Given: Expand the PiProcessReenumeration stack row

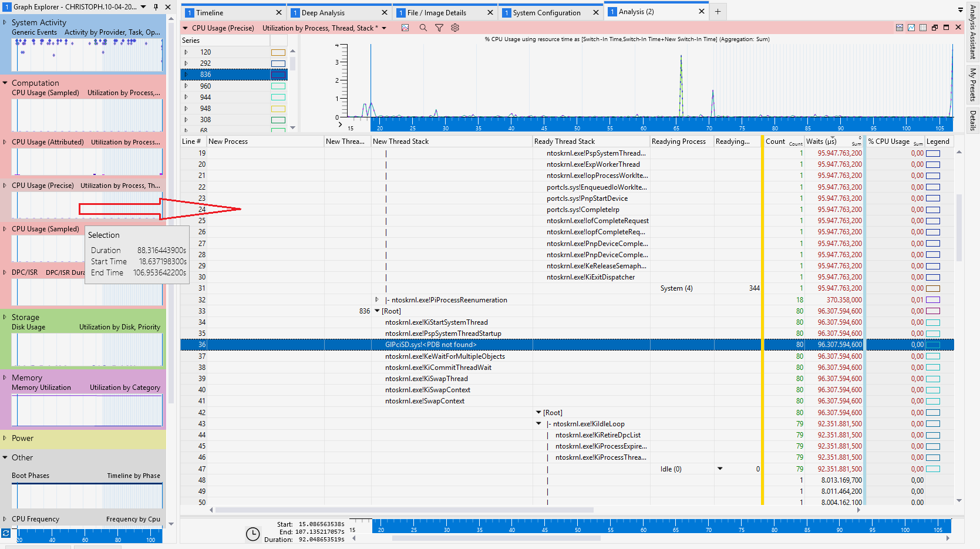Looking at the screenshot, I should tap(377, 299).
